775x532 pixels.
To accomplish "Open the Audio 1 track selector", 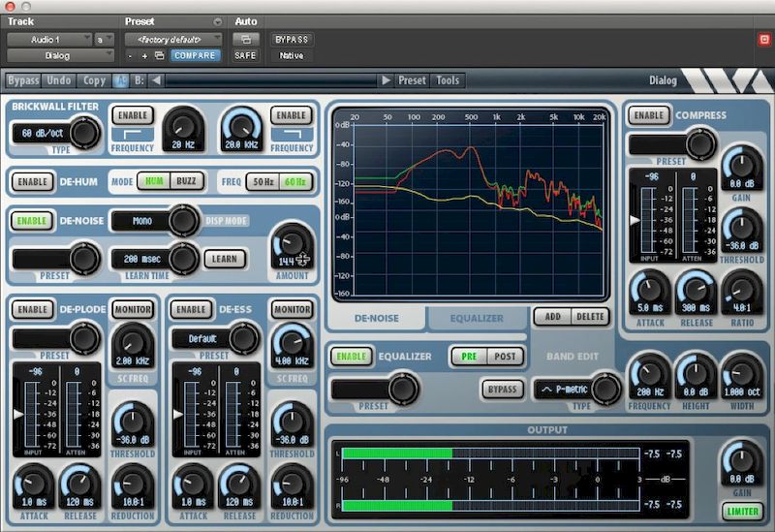I will coord(49,40).
